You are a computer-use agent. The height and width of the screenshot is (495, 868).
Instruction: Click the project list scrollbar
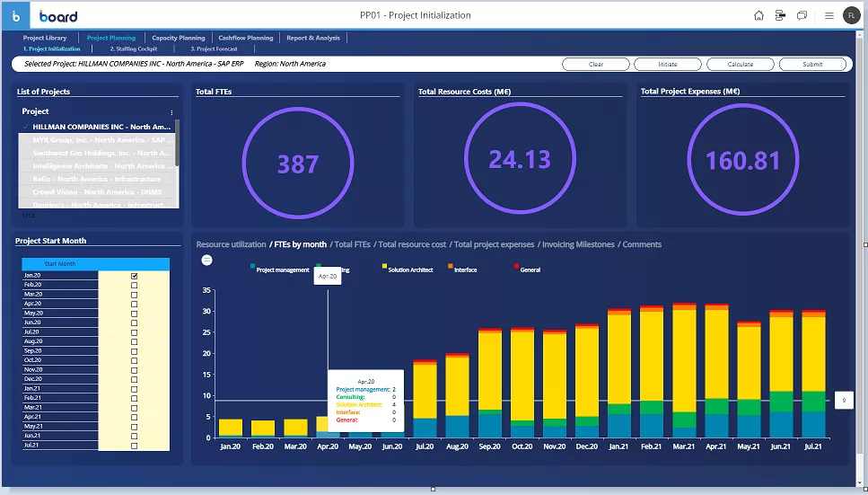pyautogui.click(x=177, y=143)
